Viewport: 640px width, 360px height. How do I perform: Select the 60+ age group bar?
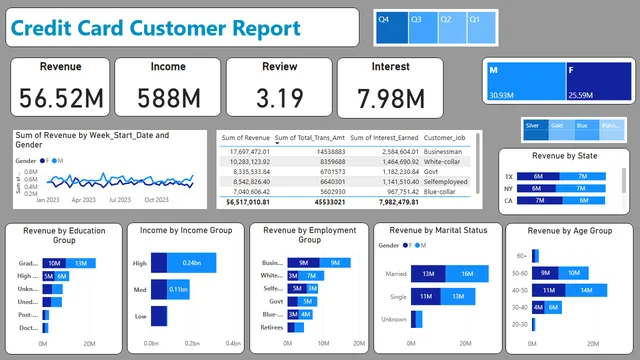point(536,256)
